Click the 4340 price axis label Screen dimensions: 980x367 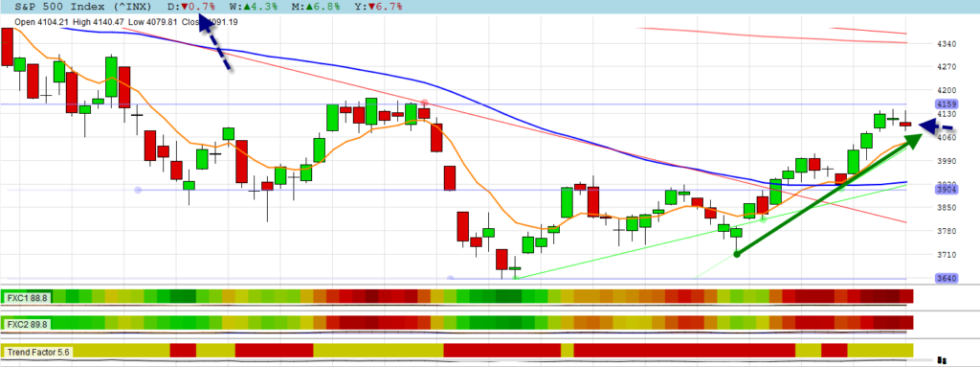pyautogui.click(x=947, y=44)
